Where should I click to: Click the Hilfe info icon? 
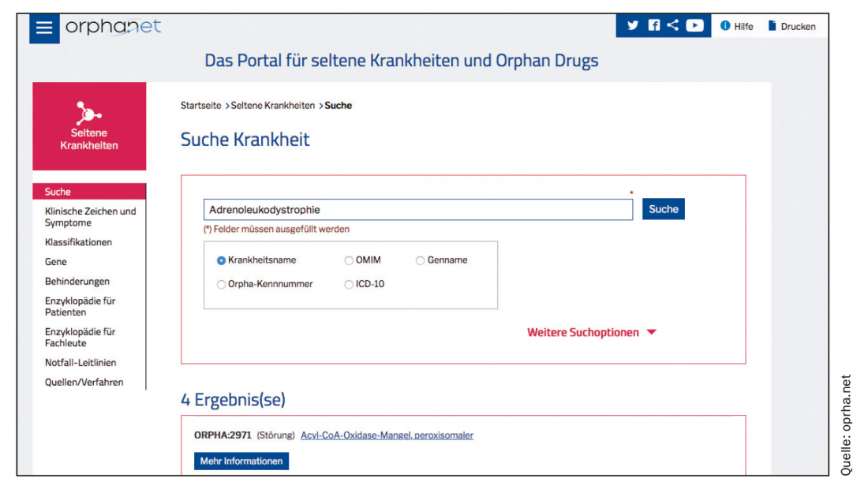(725, 26)
